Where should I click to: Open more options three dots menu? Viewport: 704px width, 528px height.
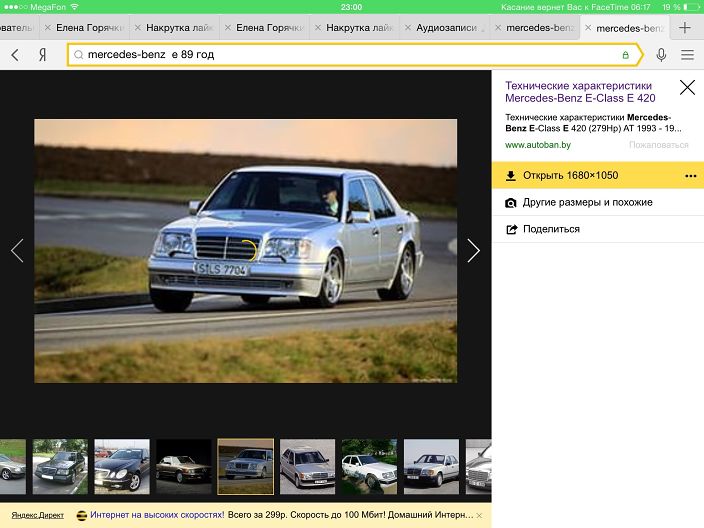click(691, 176)
